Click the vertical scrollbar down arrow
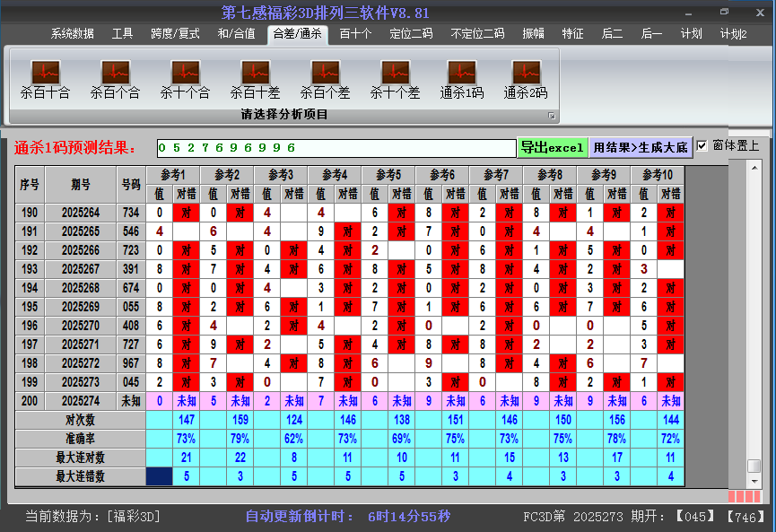Image resolution: width=776 pixels, height=532 pixels. (754, 481)
